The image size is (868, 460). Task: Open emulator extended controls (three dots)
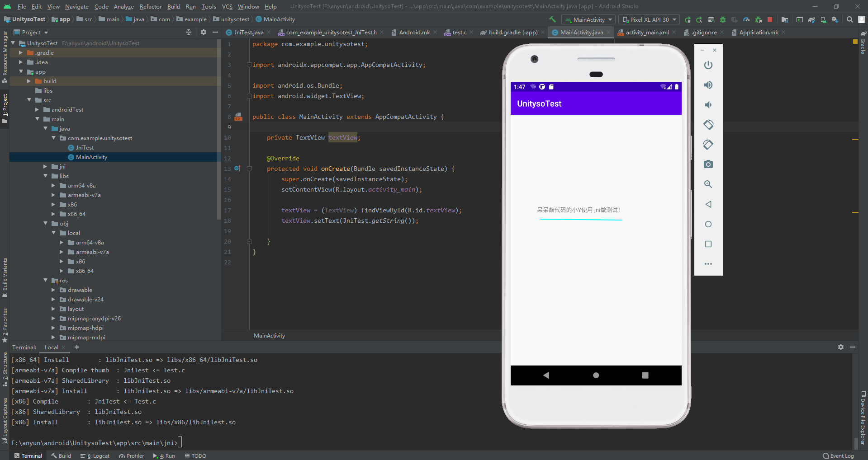(708, 264)
